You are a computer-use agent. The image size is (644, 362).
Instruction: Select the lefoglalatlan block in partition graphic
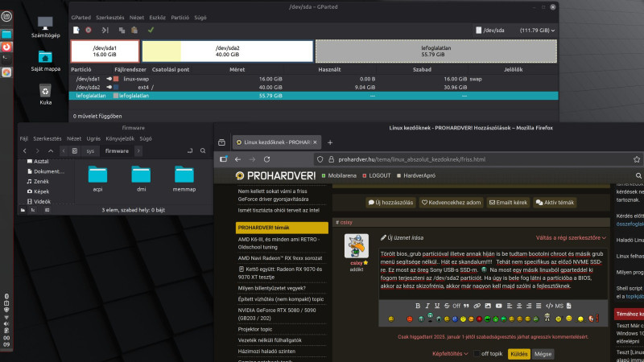coord(436,51)
